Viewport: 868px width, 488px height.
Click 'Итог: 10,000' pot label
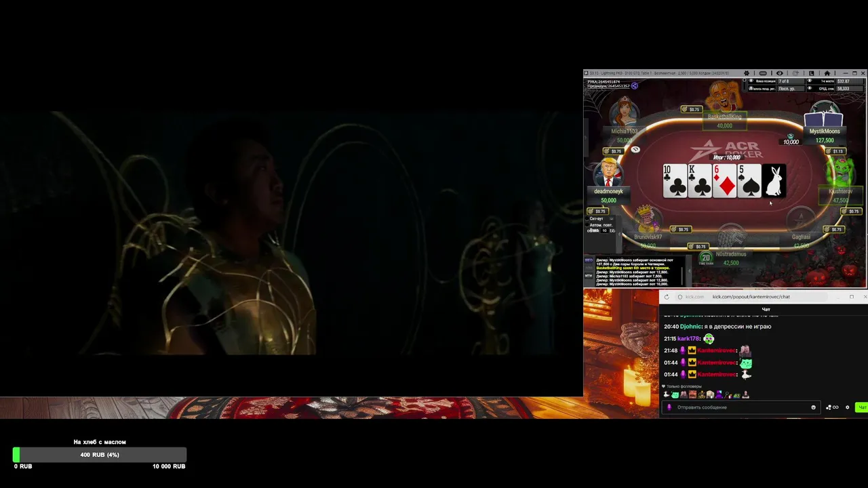(x=726, y=157)
